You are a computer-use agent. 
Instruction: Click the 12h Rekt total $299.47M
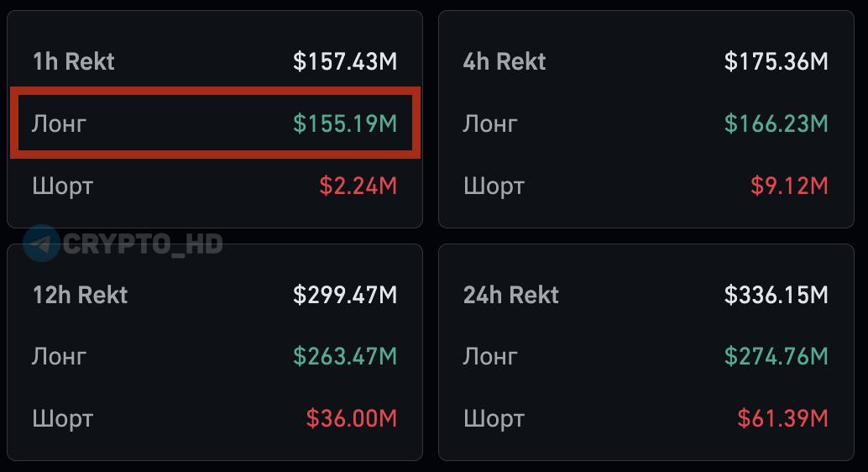click(345, 295)
